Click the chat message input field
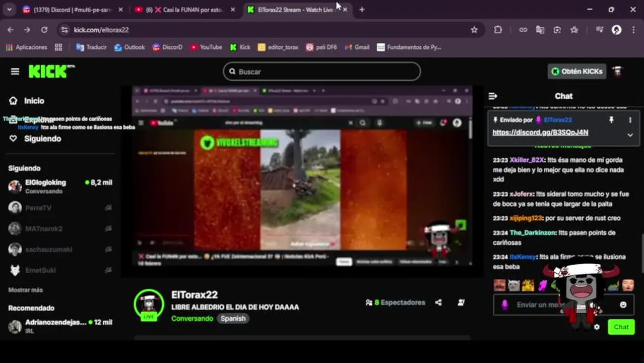This screenshot has height=363, width=644. [563, 305]
